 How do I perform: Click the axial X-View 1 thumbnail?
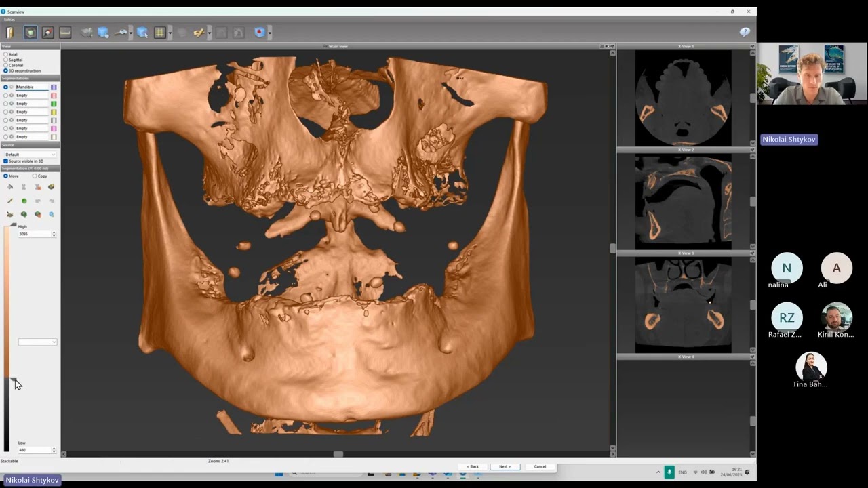click(683, 98)
